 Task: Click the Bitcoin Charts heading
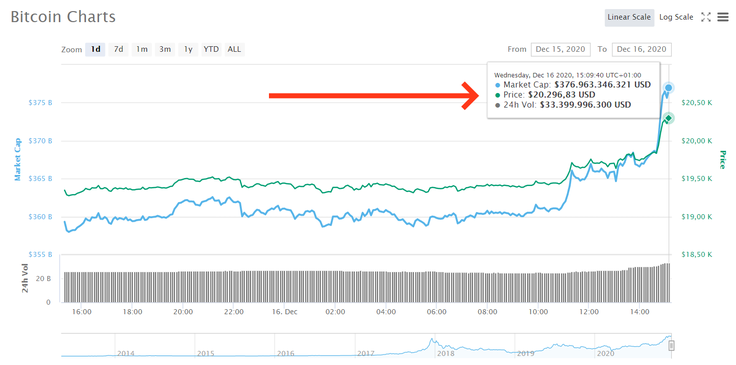pyautogui.click(x=63, y=17)
